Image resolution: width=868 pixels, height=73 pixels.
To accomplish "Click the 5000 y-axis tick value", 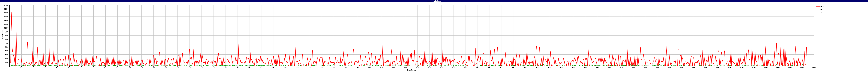I will (7, 47).
